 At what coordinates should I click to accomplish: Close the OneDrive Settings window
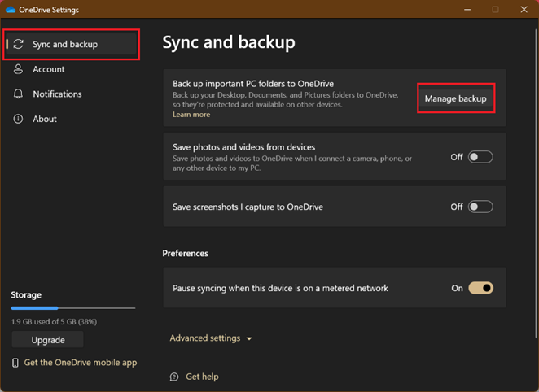point(524,10)
